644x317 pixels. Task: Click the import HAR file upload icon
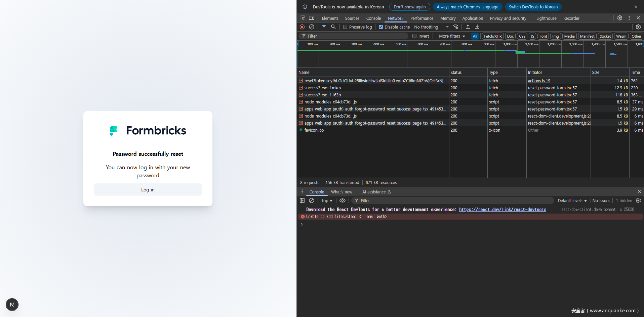pos(468,27)
